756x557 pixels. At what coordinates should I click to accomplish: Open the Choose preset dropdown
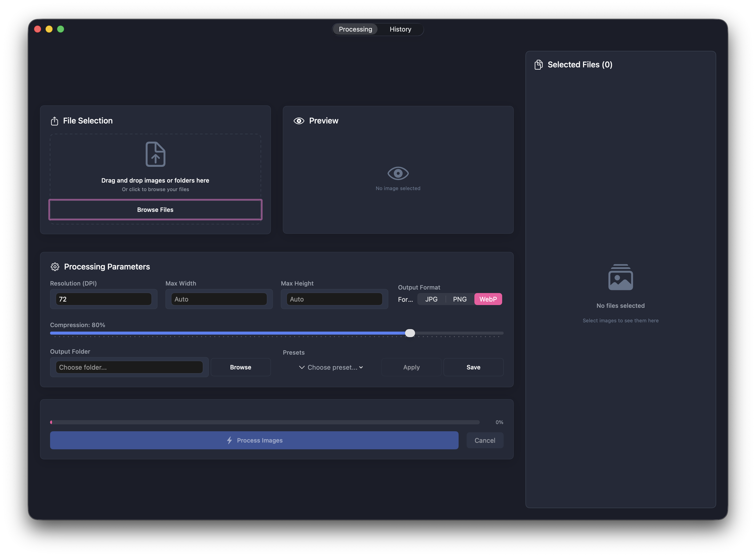click(x=332, y=367)
